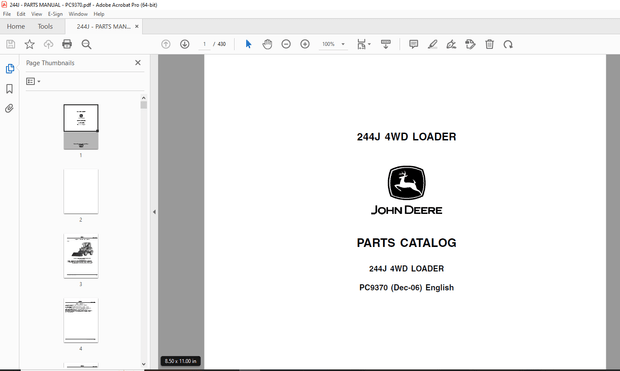Switch to the Tools tab
The image size is (620, 371).
click(45, 26)
